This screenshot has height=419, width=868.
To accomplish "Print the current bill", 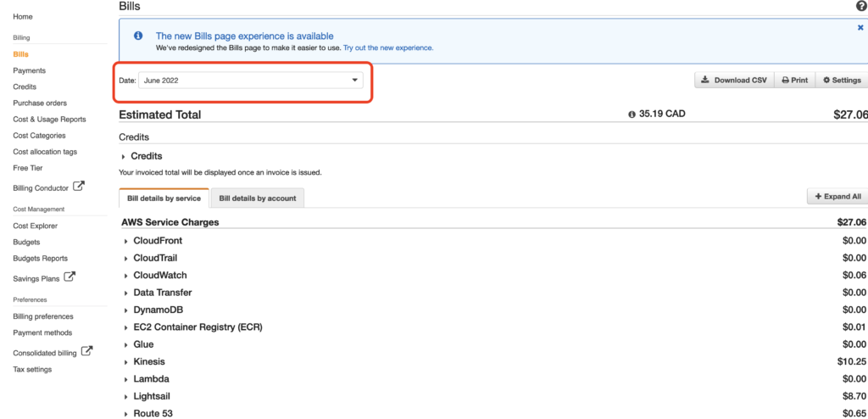I will click(x=794, y=80).
